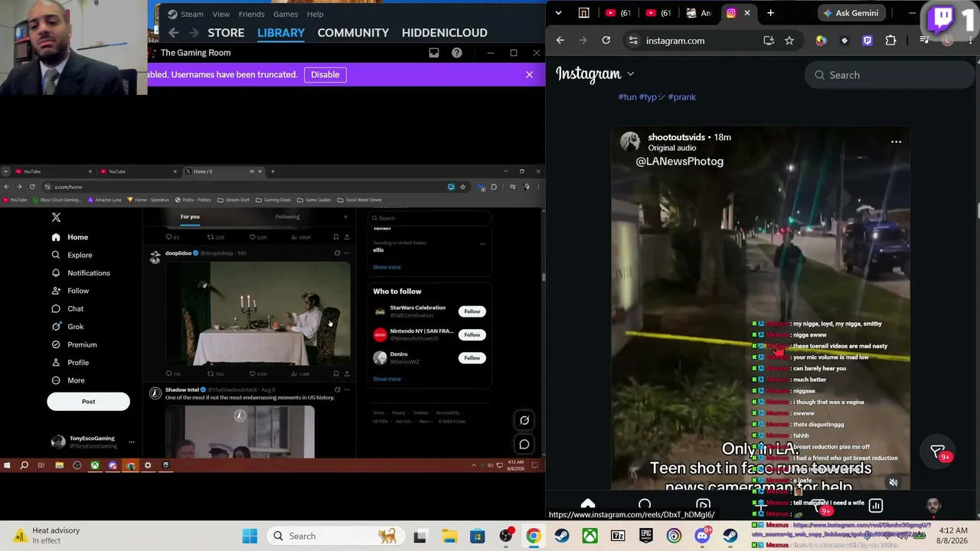This screenshot has width=980, height=551.
Task: Open the Chrome extensions puzzle icon
Action: (890, 41)
